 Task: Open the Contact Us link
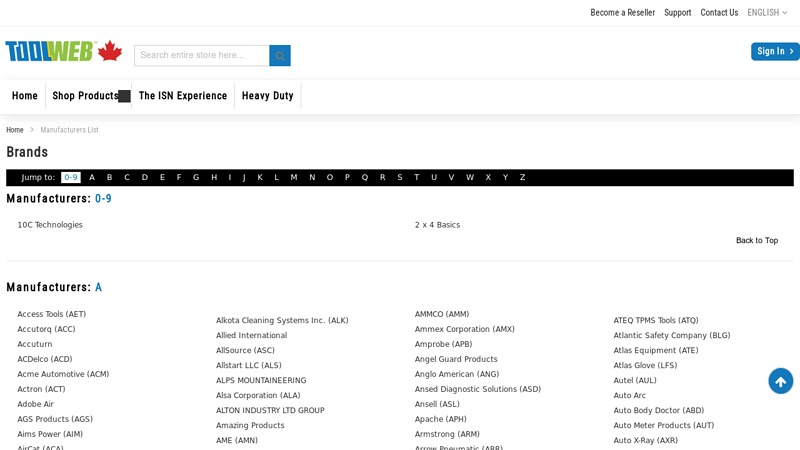click(719, 13)
